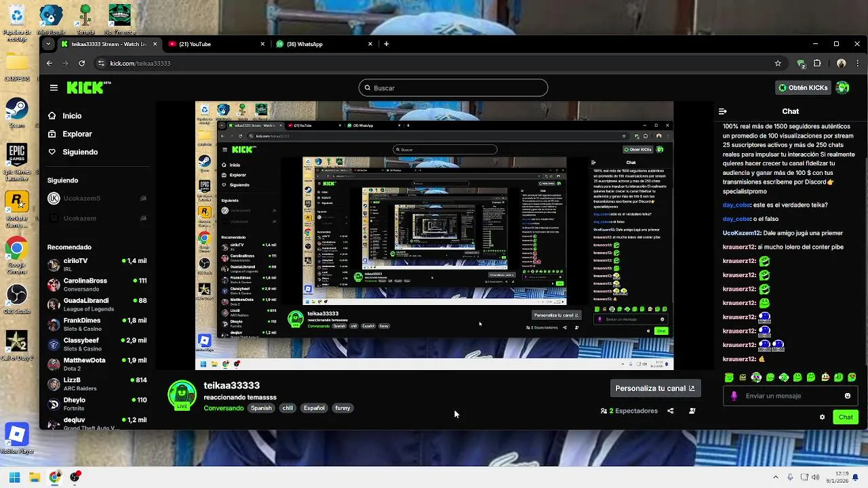Open MatthewDota recommended channel
868x488 pixels.
click(x=97, y=364)
